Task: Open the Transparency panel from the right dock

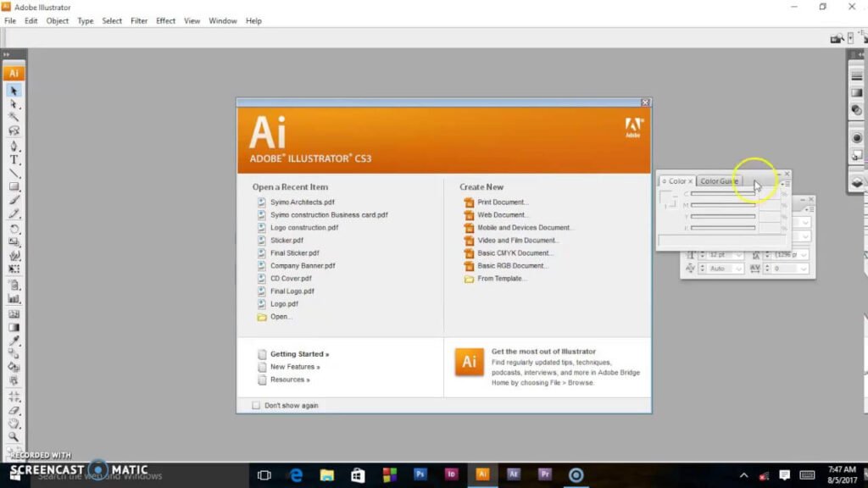Action: (x=856, y=110)
